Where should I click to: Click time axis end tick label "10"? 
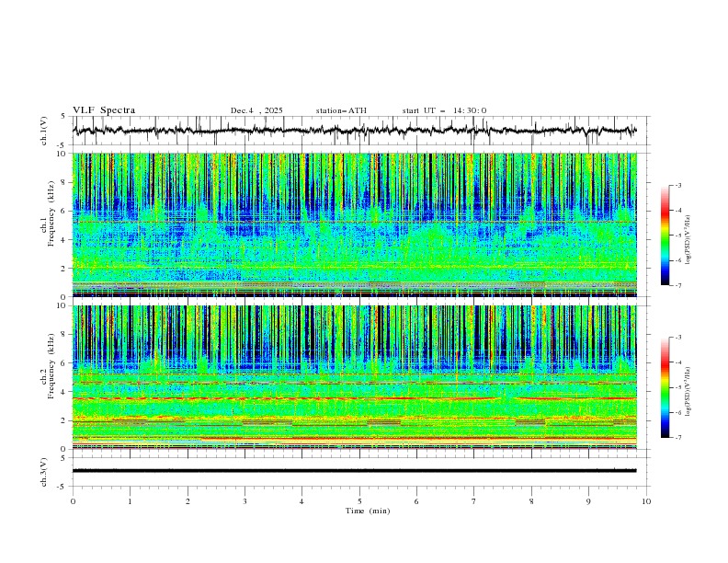pos(646,501)
